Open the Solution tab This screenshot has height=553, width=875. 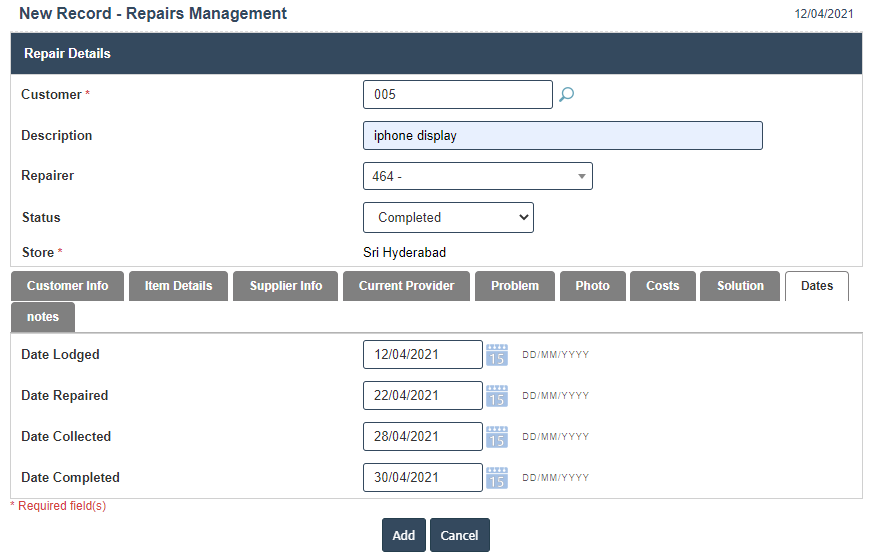click(x=740, y=286)
